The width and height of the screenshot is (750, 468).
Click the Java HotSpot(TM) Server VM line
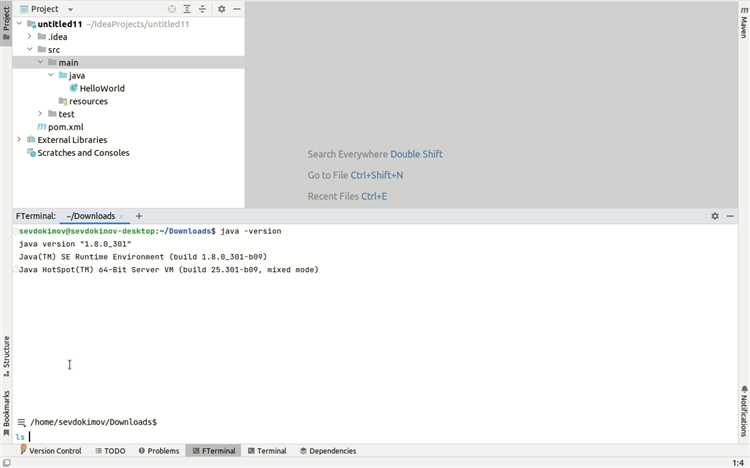click(169, 270)
